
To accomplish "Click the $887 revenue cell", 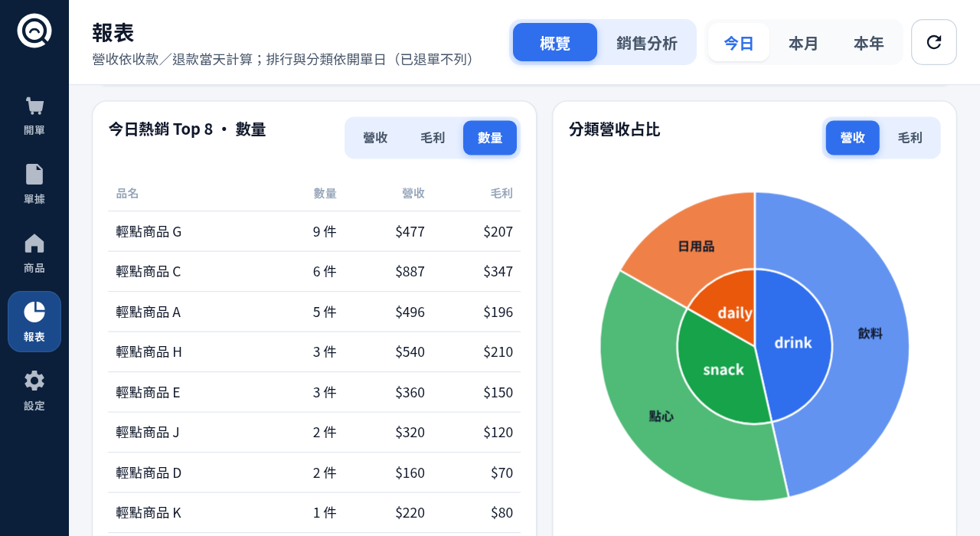I will (410, 271).
